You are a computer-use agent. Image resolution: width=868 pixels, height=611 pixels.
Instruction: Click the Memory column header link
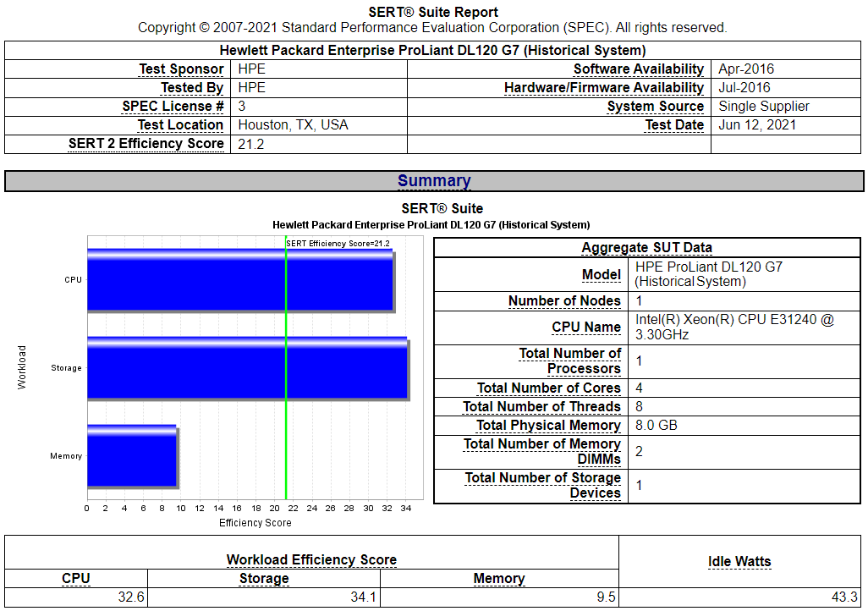(499, 578)
